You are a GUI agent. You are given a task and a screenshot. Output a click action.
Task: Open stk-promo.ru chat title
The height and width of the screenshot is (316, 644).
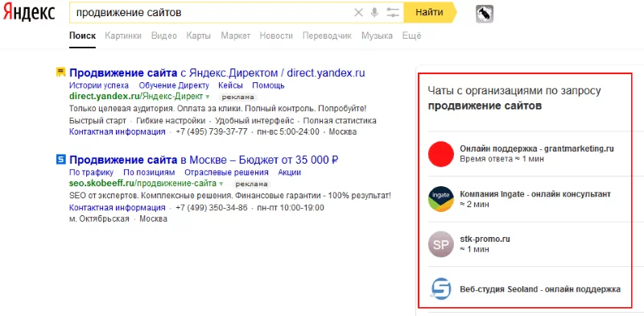[x=485, y=239]
